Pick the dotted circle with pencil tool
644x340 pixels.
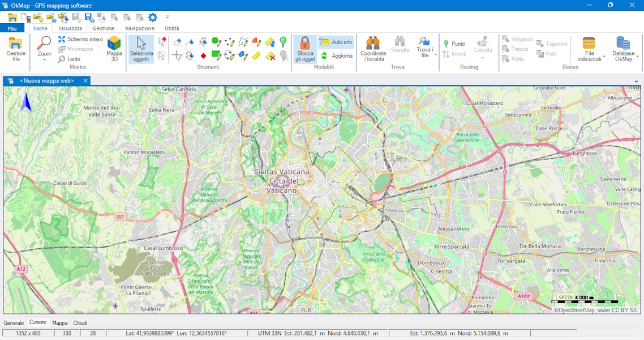(230, 56)
